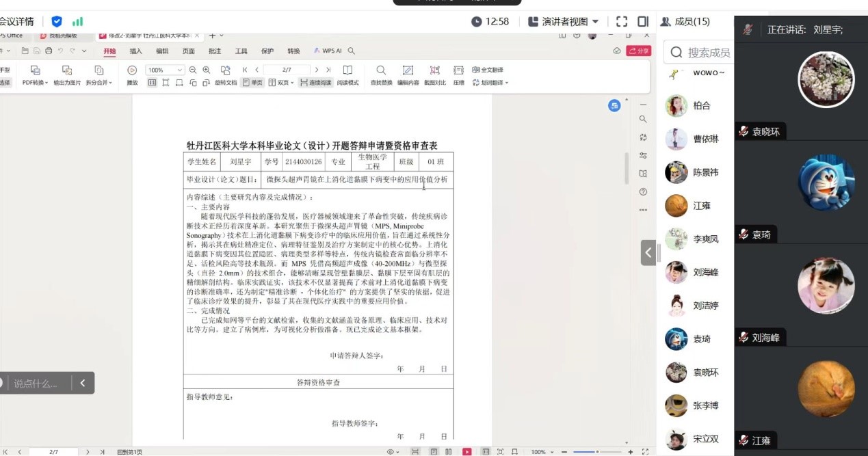
Task: Toggle the meeting side panel layout icon
Action: coord(643,21)
